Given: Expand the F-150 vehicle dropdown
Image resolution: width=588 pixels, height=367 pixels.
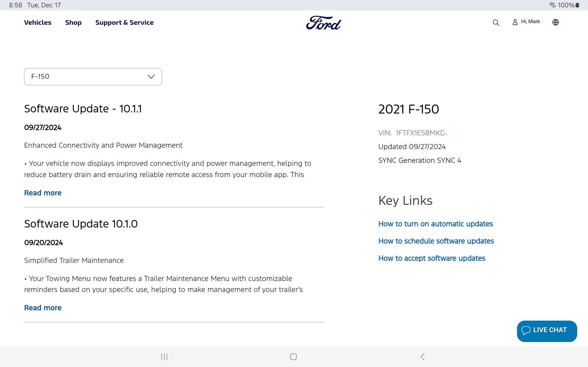Looking at the screenshot, I should [x=93, y=77].
